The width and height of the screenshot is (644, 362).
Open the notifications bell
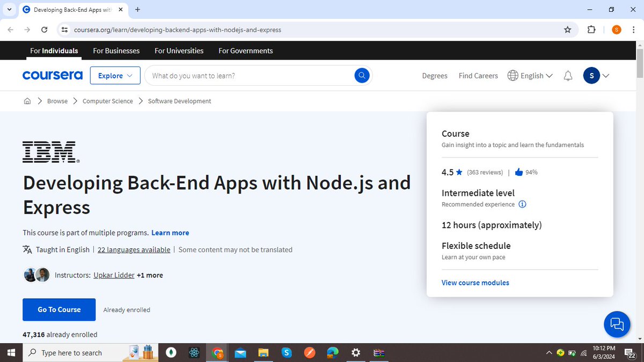coord(568,76)
